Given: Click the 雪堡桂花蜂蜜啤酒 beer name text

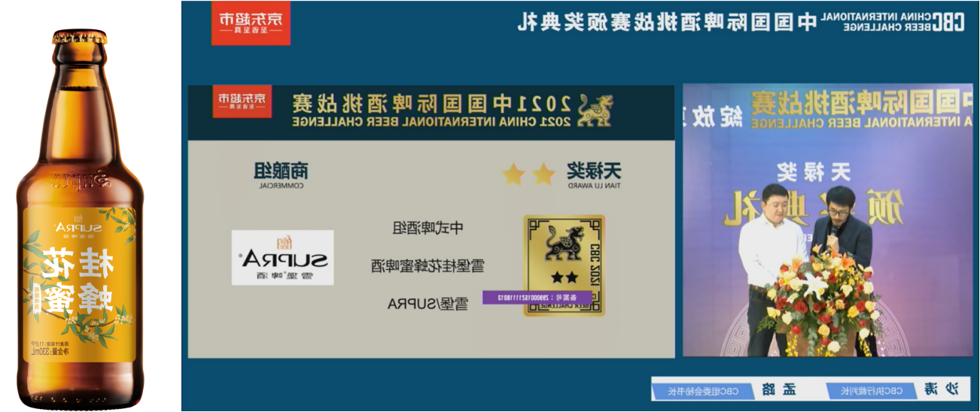Looking at the screenshot, I should [x=428, y=265].
